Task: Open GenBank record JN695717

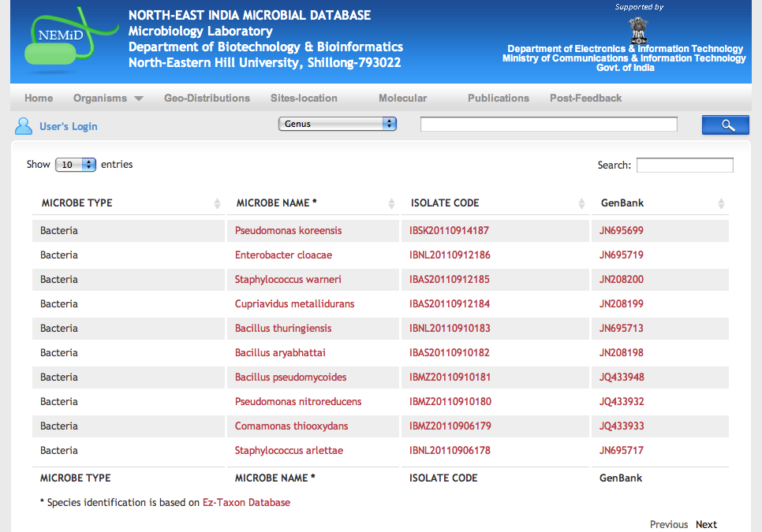Action: pyautogui.click(x=621, y=451)
